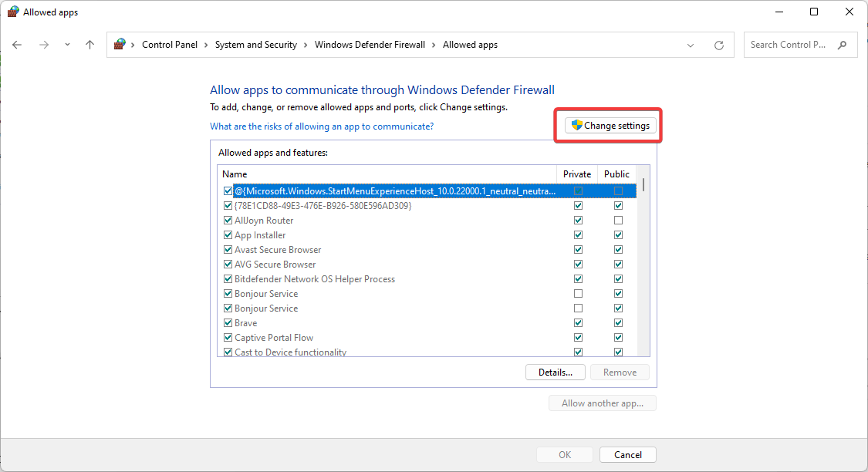Refresh the Allowed apps page

[x=718, y=46]
